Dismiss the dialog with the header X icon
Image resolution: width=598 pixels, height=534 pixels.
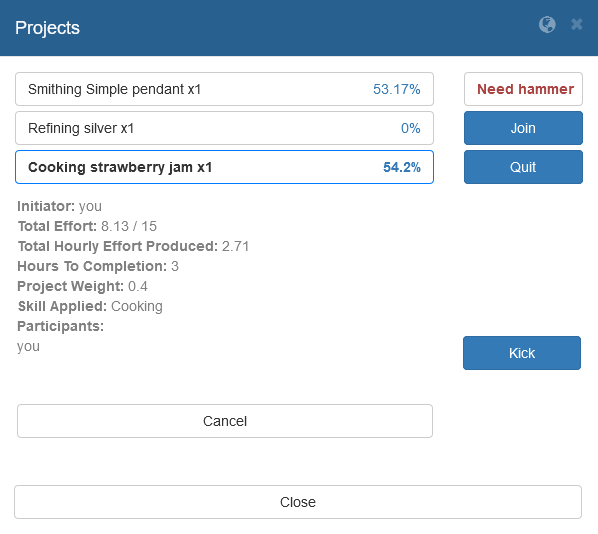pos(577,24)
